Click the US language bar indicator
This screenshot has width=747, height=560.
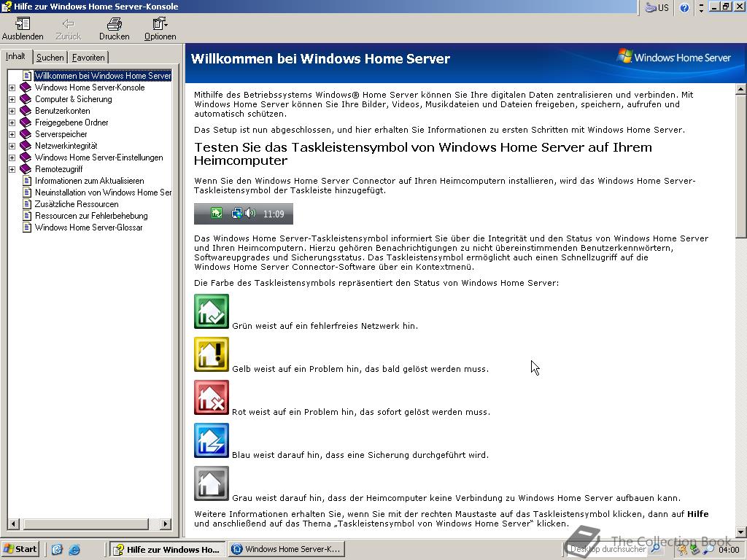click(x=657, y=7)
